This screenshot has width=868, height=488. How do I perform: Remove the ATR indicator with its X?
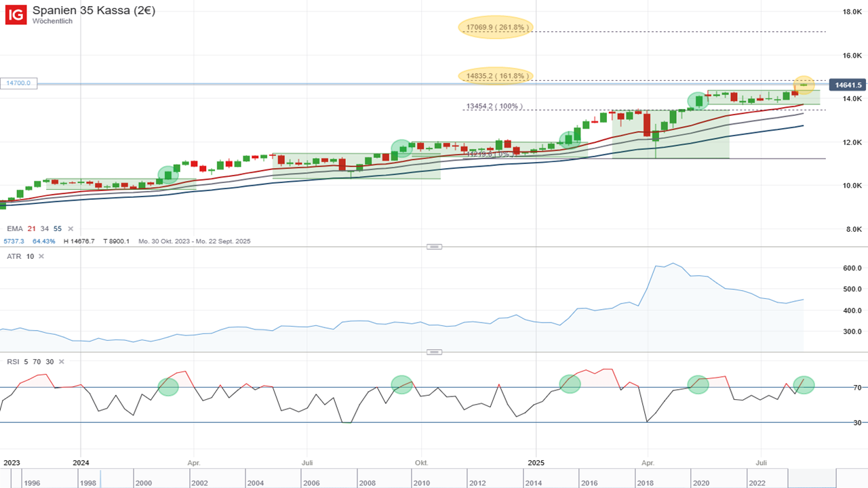click(41, 256)
